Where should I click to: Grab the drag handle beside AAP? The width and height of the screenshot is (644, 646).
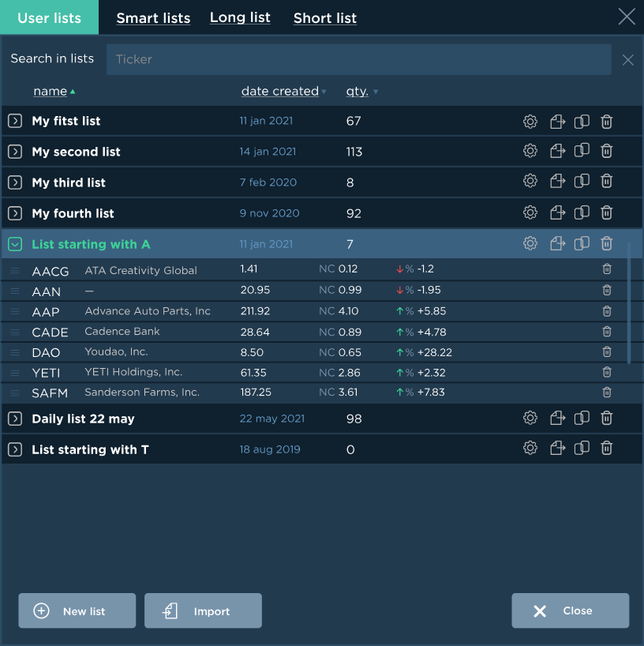pyautogui.click(x=14, y=312)
